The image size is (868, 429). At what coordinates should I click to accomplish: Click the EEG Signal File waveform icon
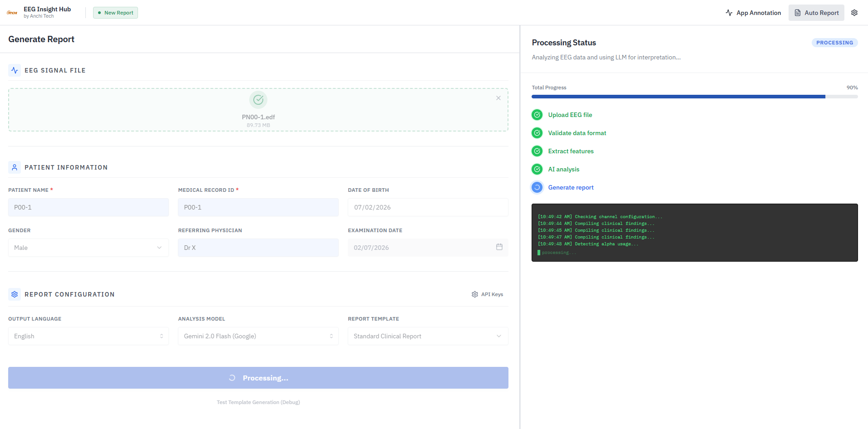pos(15,70)
